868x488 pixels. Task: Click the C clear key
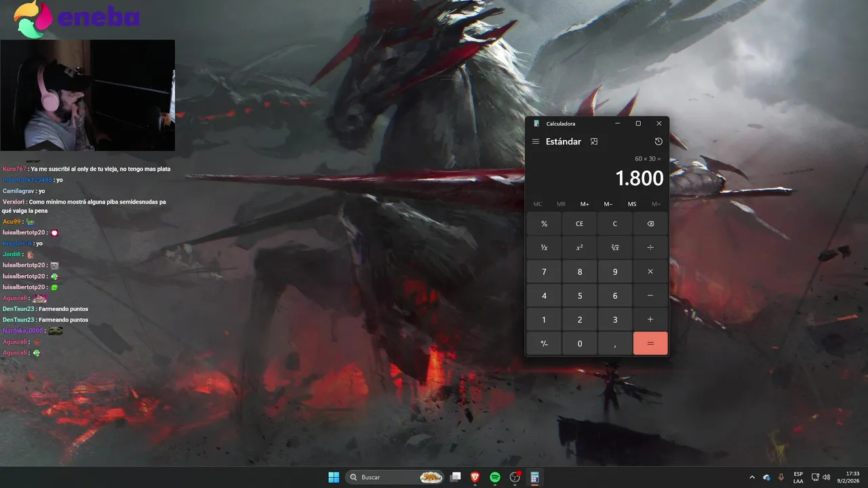[x=615, y=224]
